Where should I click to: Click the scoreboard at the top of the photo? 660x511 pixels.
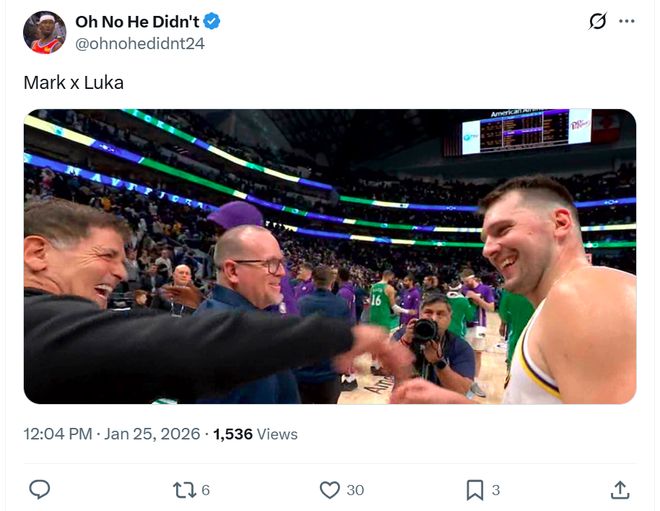click(526, 131)
